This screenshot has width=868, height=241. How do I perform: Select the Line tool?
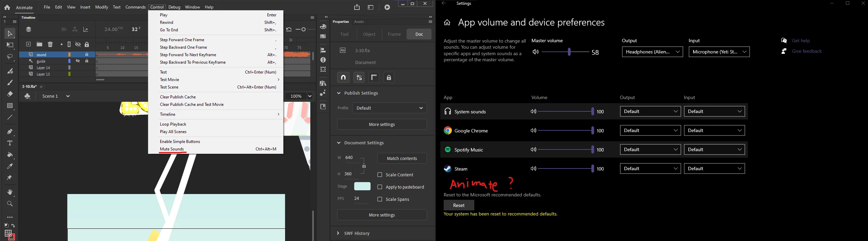[10, 117]
